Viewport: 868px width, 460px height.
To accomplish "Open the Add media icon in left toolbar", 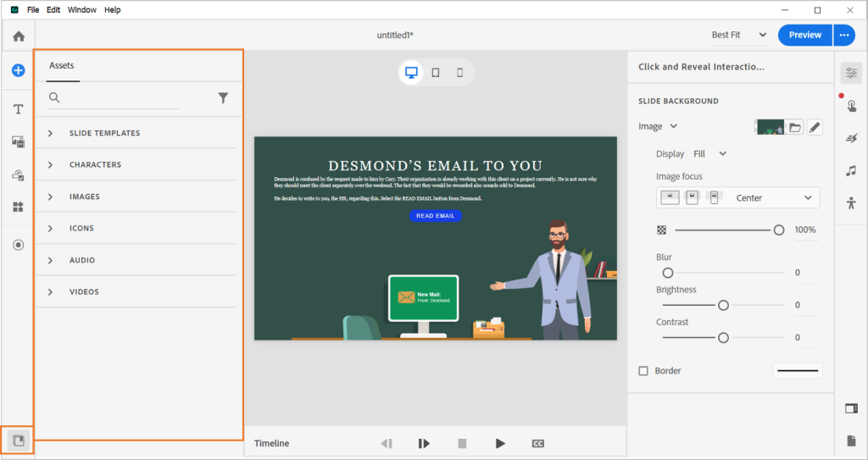I will (x=19, y=141).
